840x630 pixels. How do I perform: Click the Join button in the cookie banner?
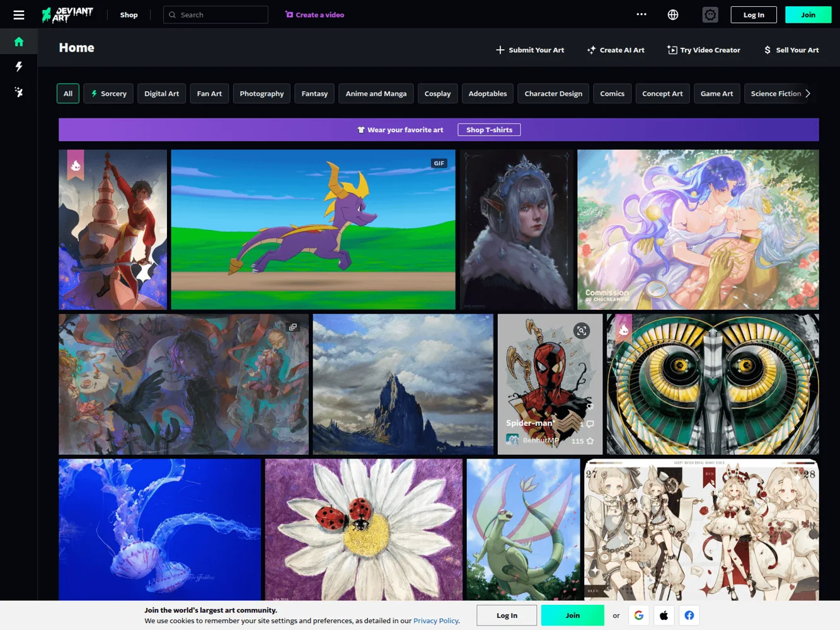(x=573, y=616)
